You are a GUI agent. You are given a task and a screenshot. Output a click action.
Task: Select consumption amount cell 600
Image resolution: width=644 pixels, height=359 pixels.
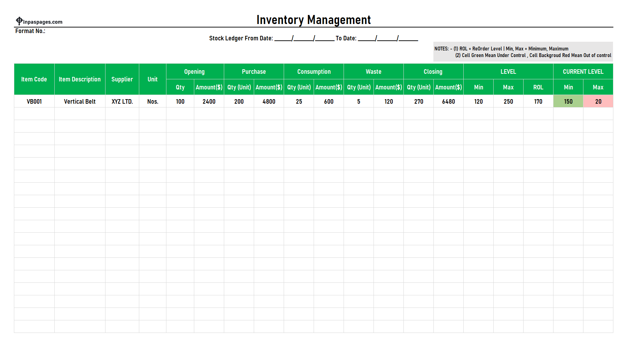tap(329, 101)
